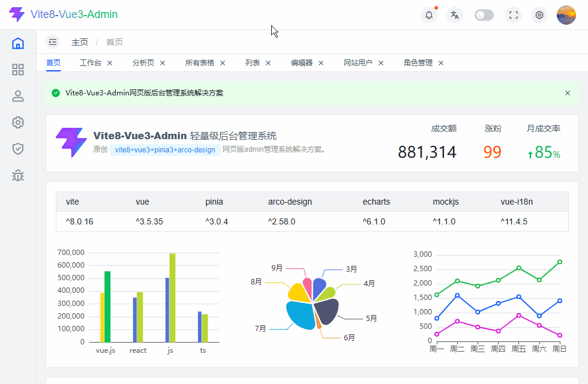Click the 3月 pie chart label
This screenshot has width=588, height=384.
click(x=352, y=269)
